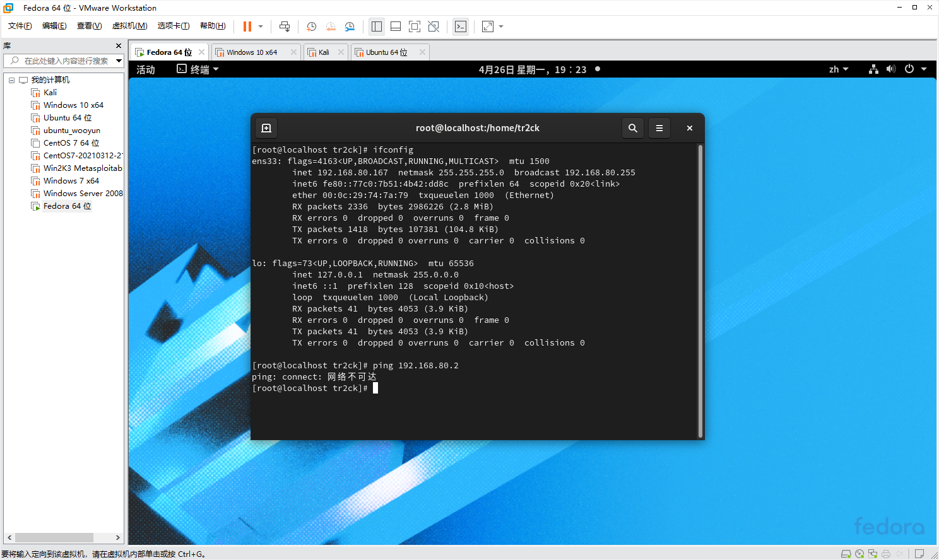
Task: Toggle the library sidebar view
Action: coord(377,26)
